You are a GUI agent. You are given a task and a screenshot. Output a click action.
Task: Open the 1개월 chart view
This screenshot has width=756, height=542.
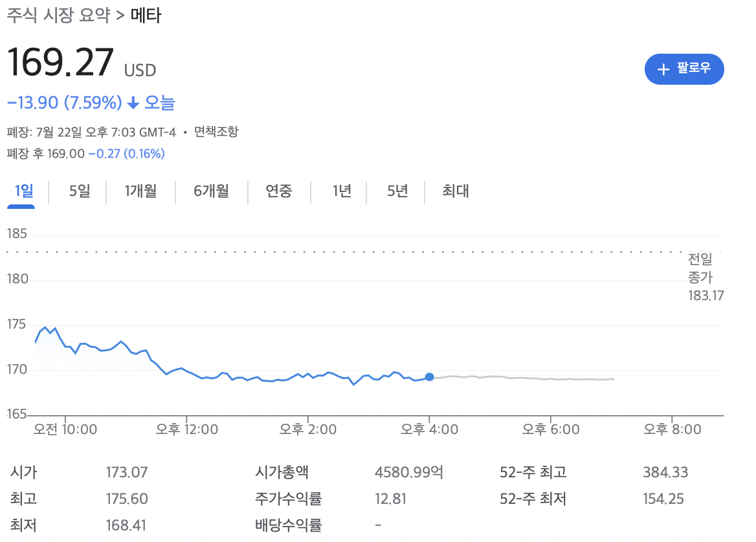[140, 191]
